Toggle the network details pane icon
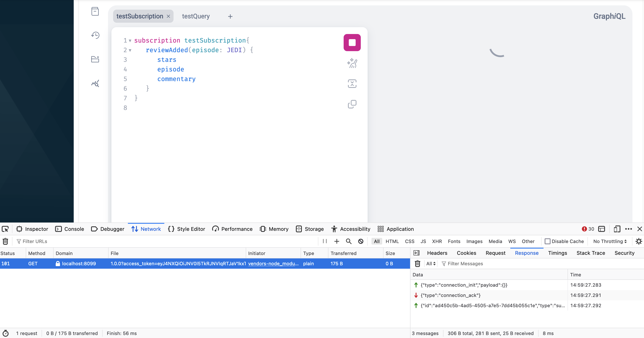This screenshot has height=338, width=644. (x=416, y=253)
